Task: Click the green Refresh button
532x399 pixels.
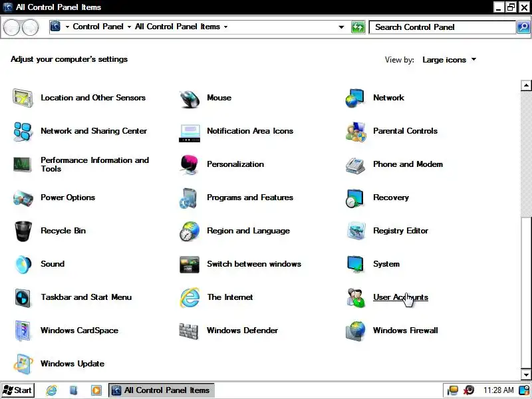Action: point(358,27)
